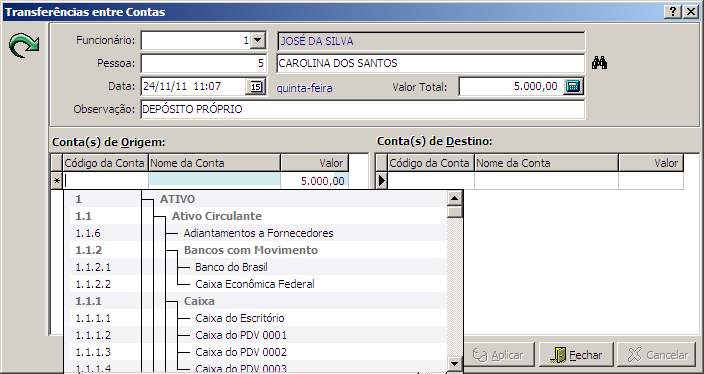
Task: Click the dropdown list scroll-up arrow
Action: point(455,198)
